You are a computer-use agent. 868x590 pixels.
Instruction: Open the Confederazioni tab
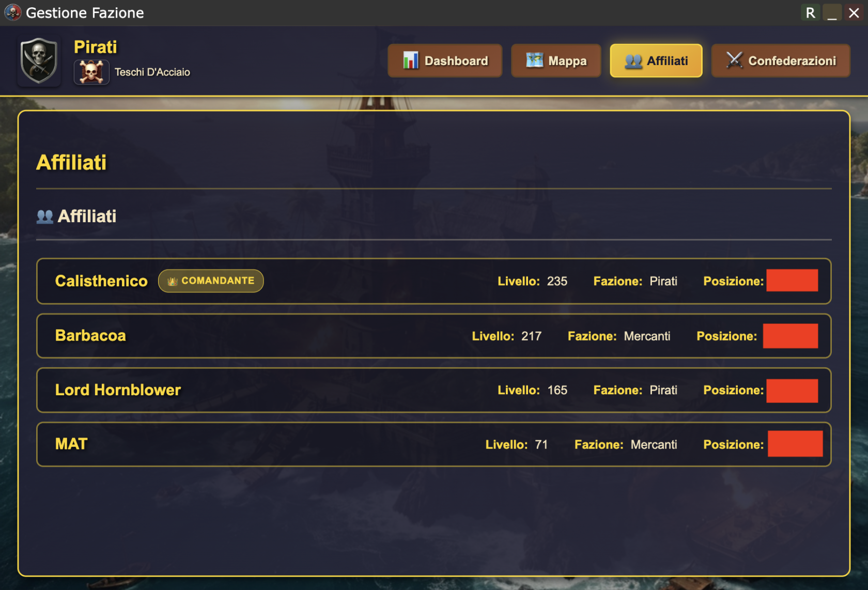(x=781, y=60)
